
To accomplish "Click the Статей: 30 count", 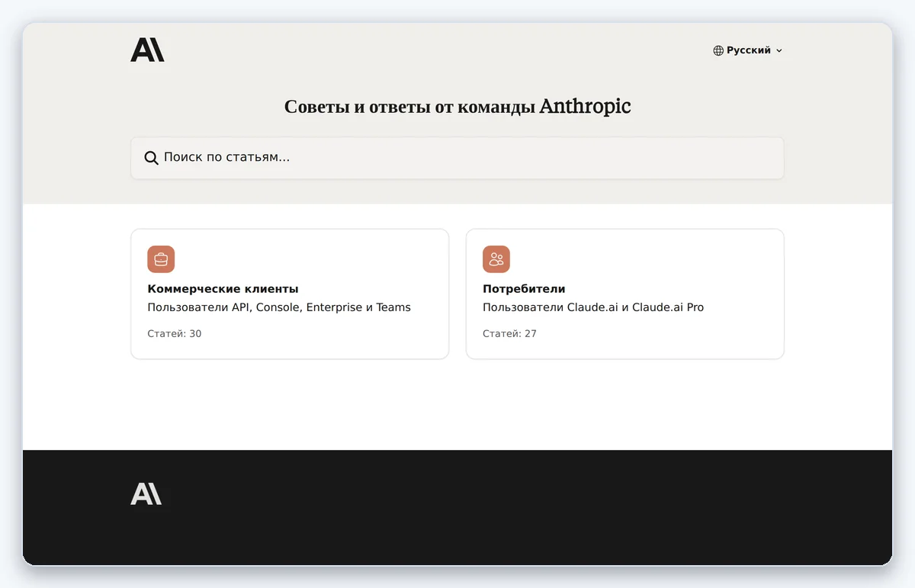I will [175, 333].
